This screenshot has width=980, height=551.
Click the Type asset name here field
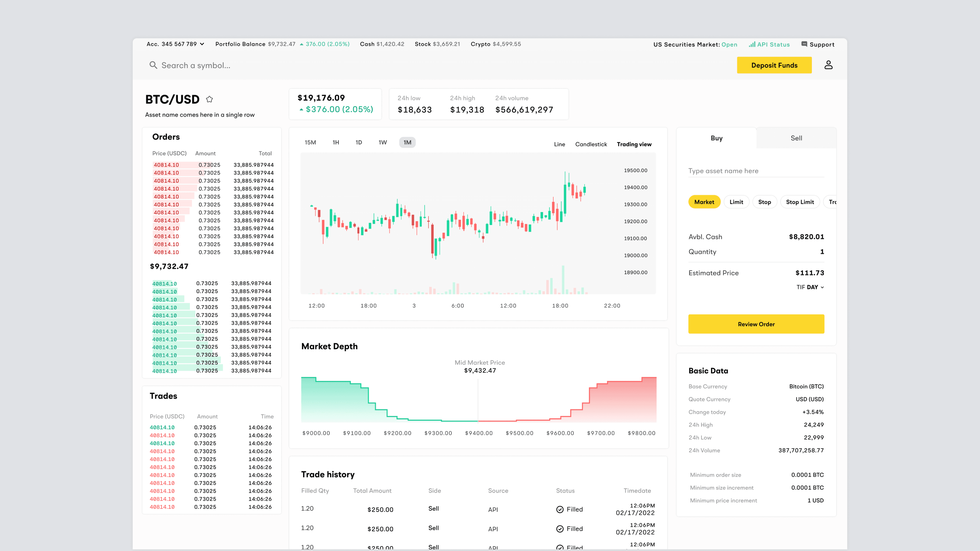point(756,171)
